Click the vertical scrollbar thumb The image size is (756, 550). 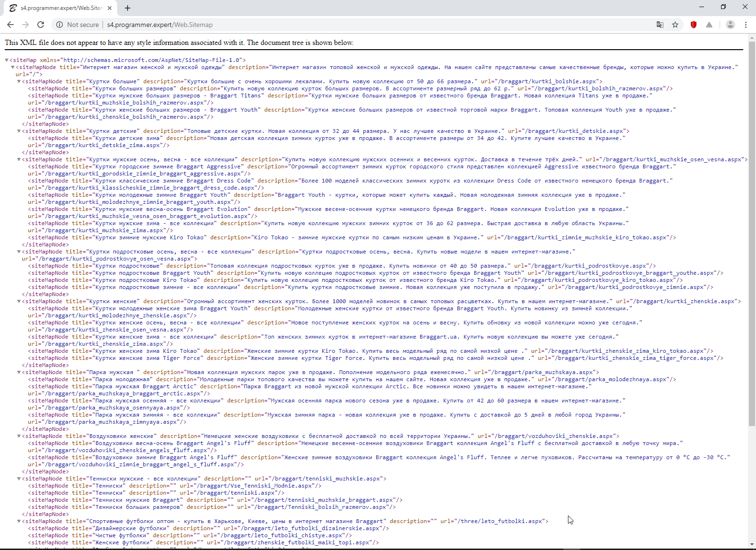coord(752,233)
